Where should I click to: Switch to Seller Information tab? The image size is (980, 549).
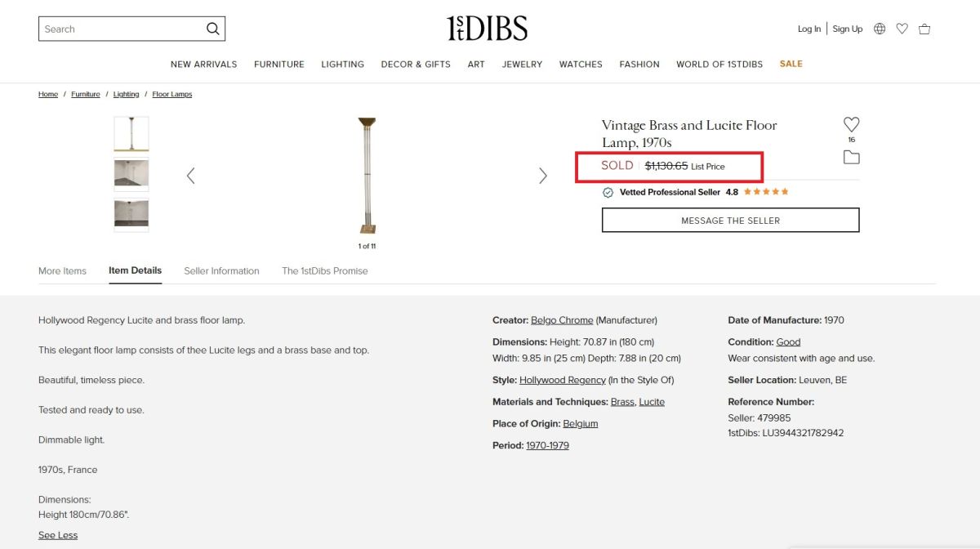tap(221, 271)
